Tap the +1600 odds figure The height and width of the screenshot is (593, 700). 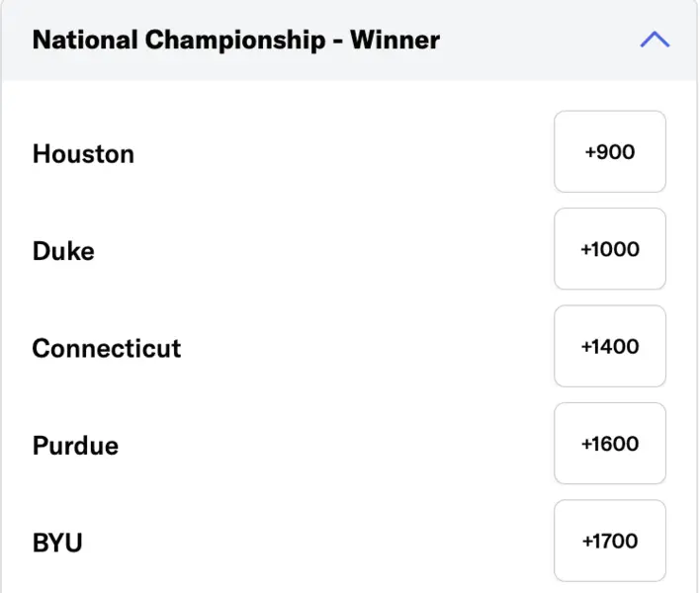609,443
